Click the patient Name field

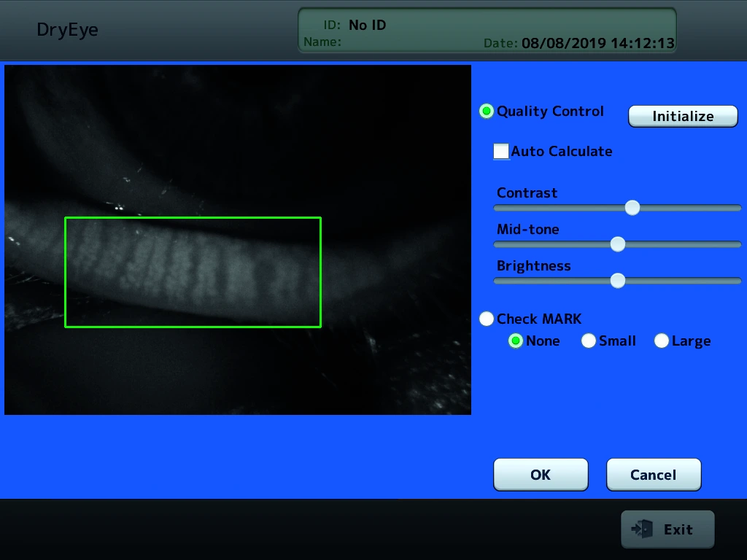coord(394,42)
